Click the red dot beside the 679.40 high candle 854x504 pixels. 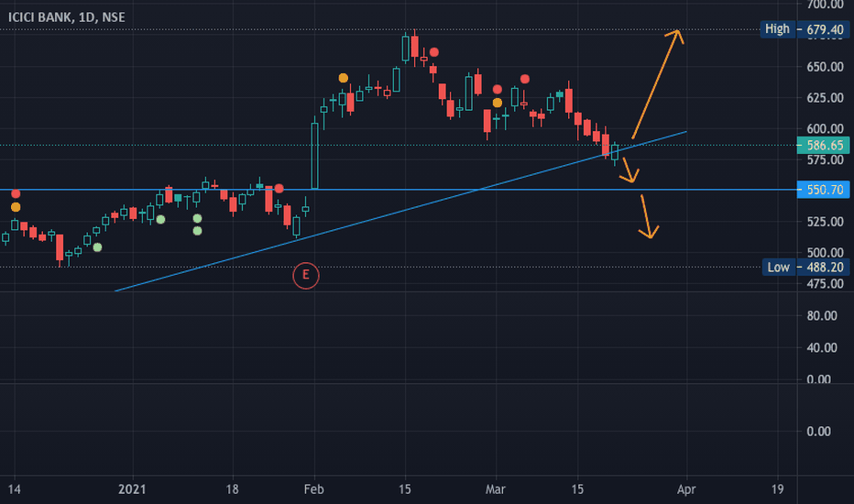click(434, 52)
